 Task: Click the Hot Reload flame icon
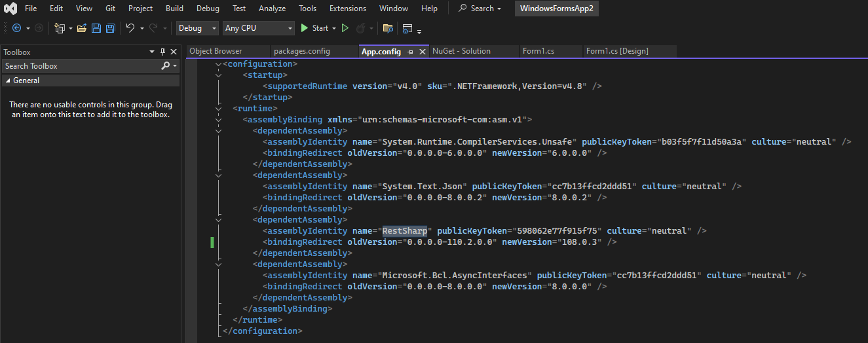pos(360,28)
